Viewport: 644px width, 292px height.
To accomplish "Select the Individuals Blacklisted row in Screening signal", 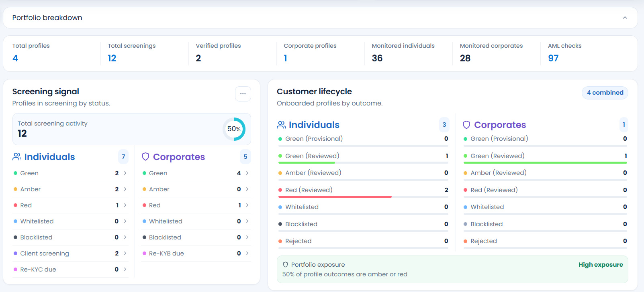I will tap(70, 237).
